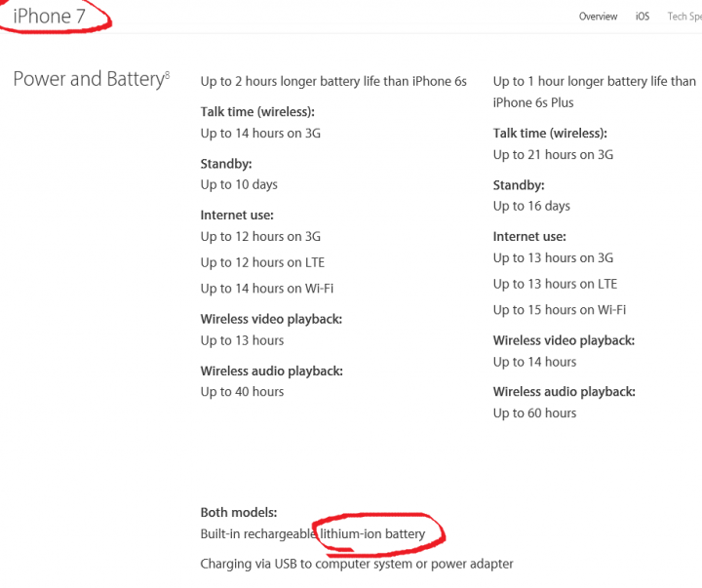702x588 pixels.
Task: Select right column 'Standby:' label
Action: (519, 185)
